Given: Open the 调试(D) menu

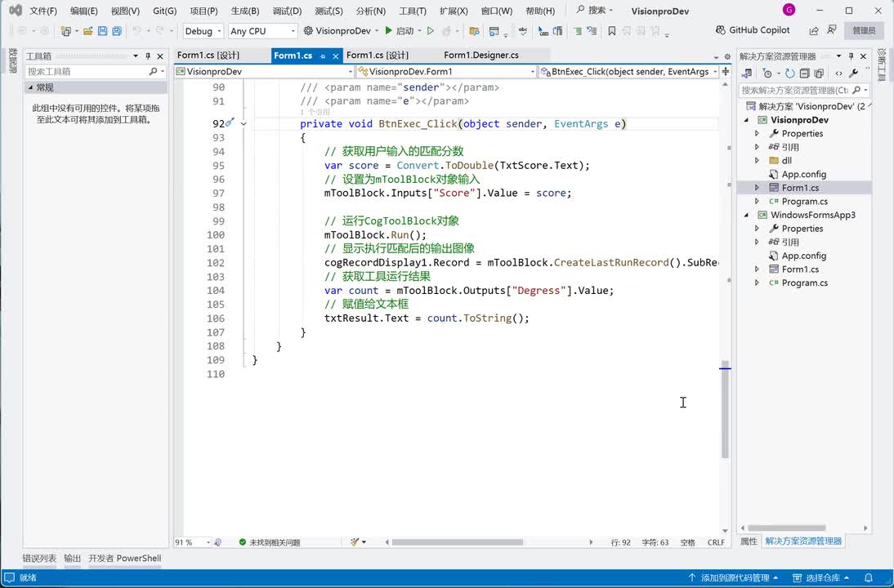Looking at the screenshot, I should pos(287,11).
